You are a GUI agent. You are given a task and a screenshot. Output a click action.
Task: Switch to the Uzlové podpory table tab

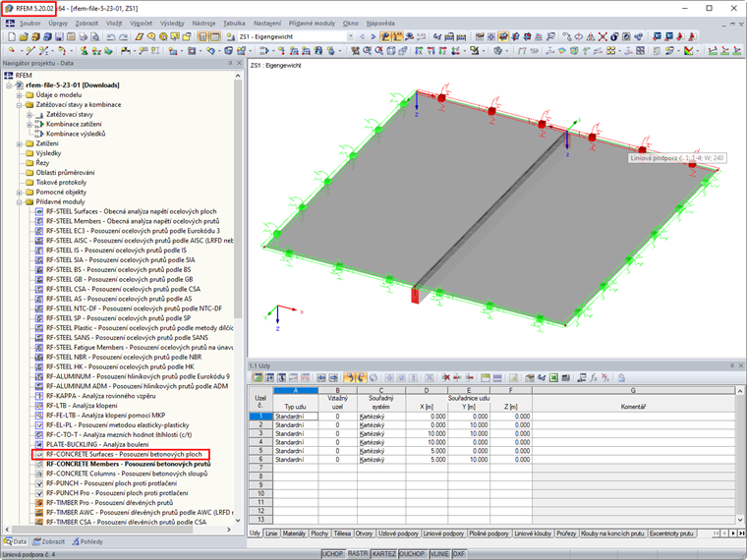tap(398, 533)
